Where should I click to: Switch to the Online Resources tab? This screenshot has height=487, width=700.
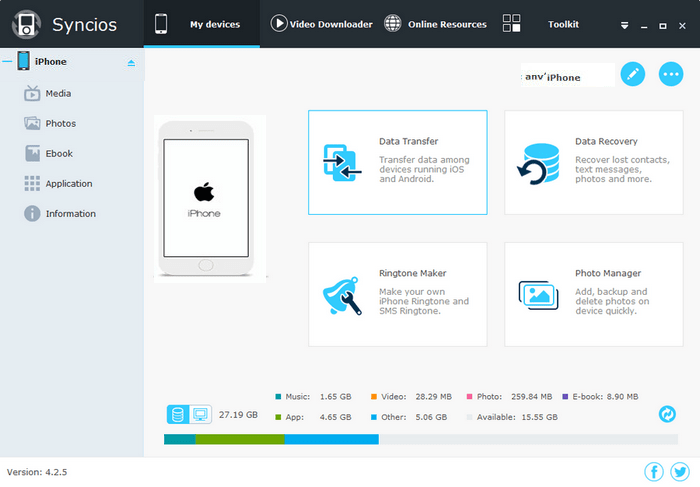435,24
